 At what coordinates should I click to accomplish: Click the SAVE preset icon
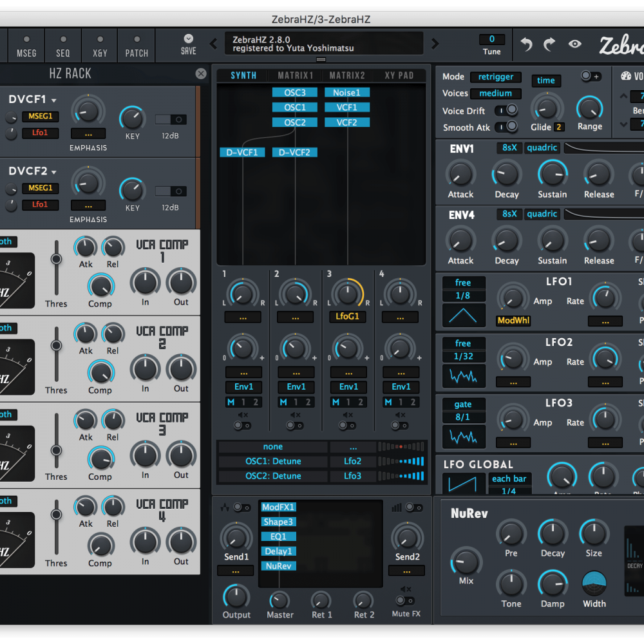[188, 39]
